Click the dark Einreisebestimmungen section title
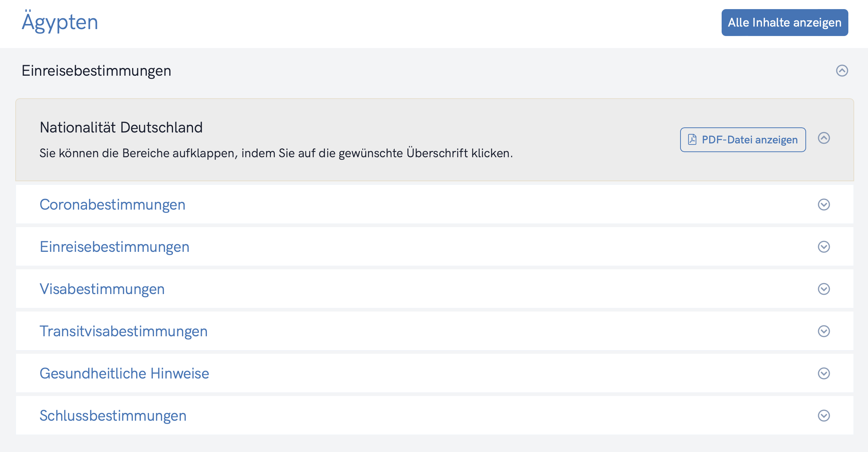Screen dimensions: 868x452 click(x=96, y=71)
